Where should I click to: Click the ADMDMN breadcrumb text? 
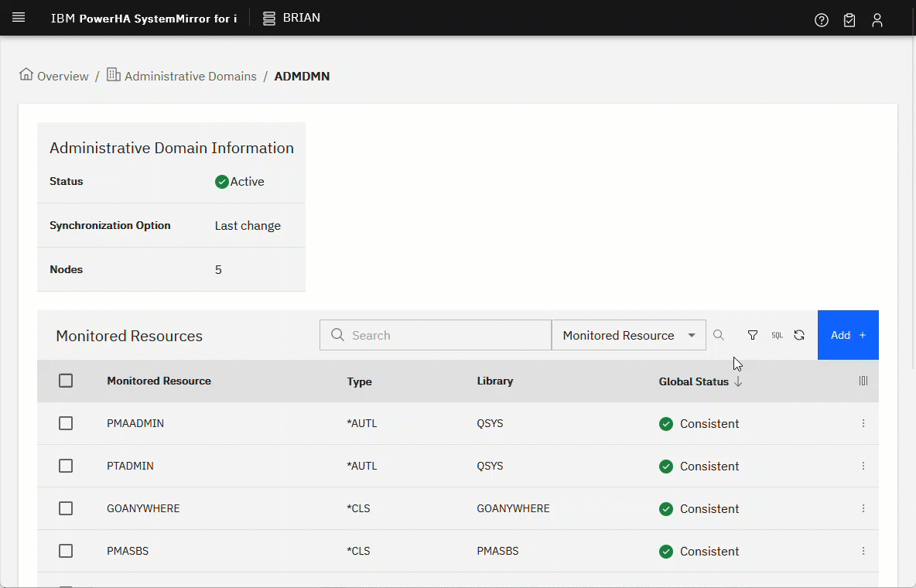[x=302, y=76]
